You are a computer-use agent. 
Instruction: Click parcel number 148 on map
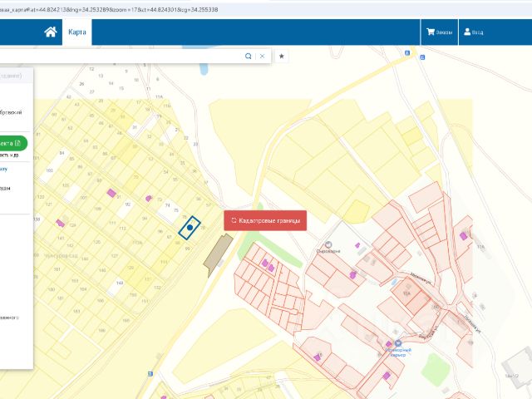[120, 283]
